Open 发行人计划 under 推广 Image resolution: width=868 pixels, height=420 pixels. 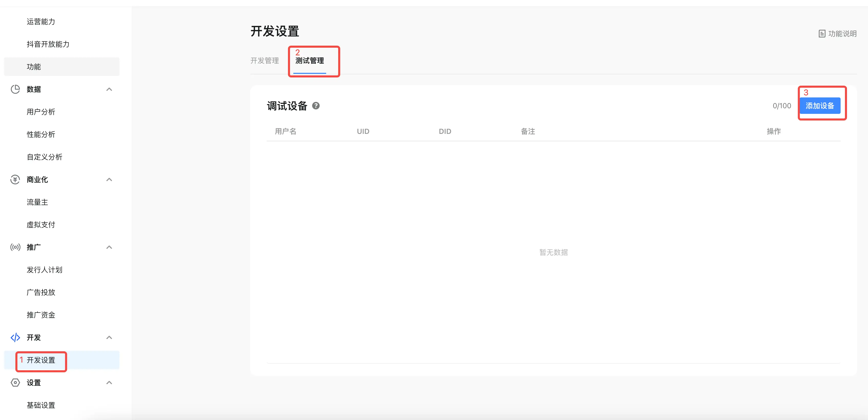point(45,270)
